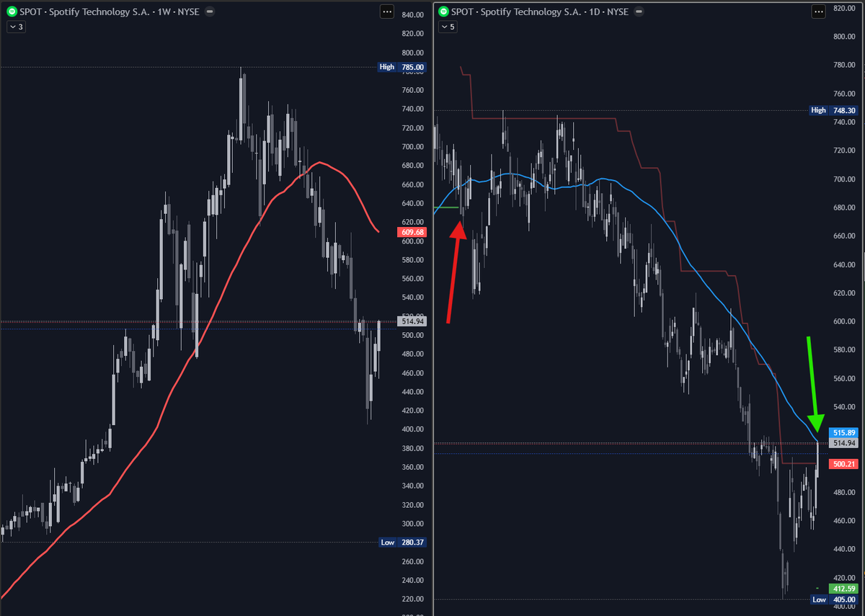865x616 pixels.
Task: Click 780.00 on the daily price axis
Action: point(845,65)
